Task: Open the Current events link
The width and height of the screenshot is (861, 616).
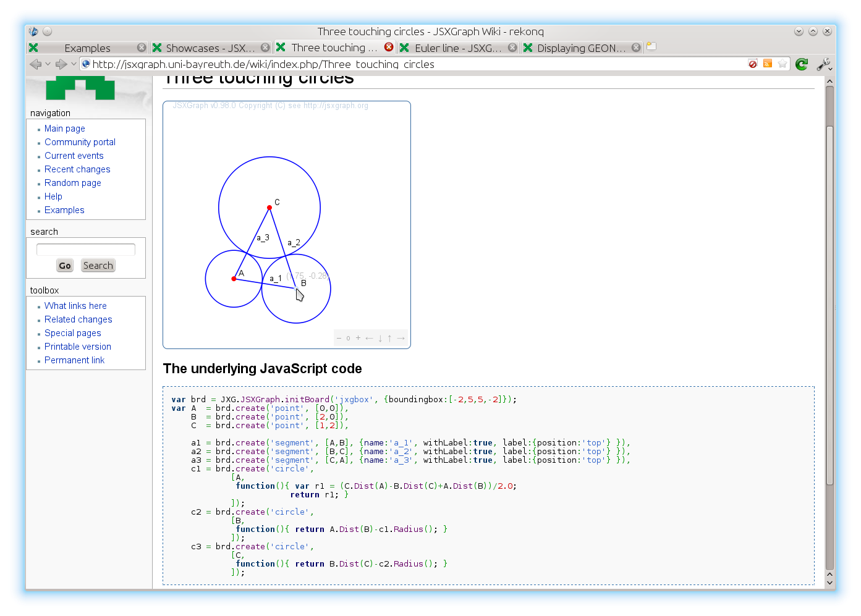Action: tap(74, 156)
